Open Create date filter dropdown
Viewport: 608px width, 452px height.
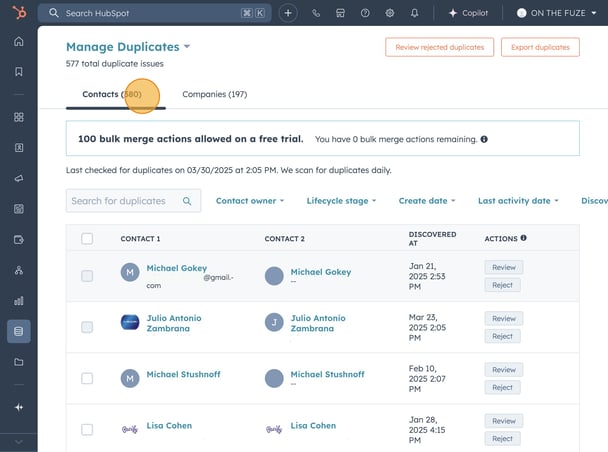tap(427, 201)
